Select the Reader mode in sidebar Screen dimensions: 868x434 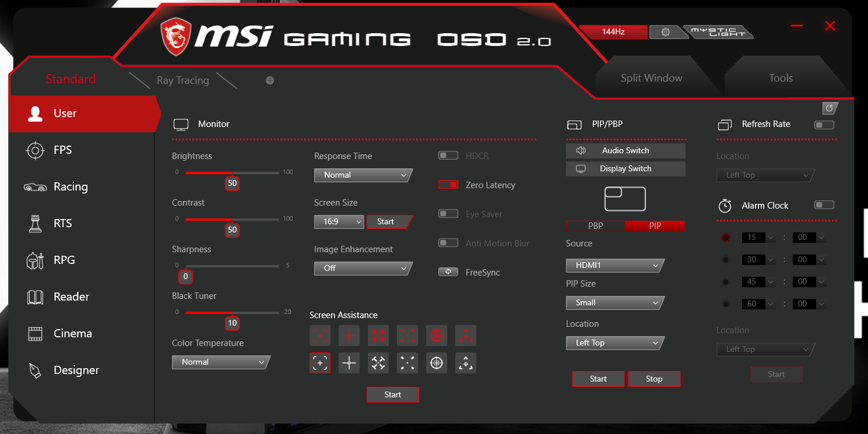pos(82,297)
